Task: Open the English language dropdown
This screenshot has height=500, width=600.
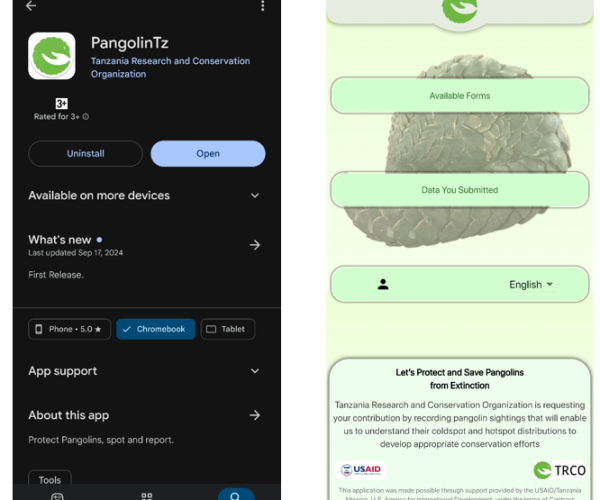Action: click(x=531, y=284)
